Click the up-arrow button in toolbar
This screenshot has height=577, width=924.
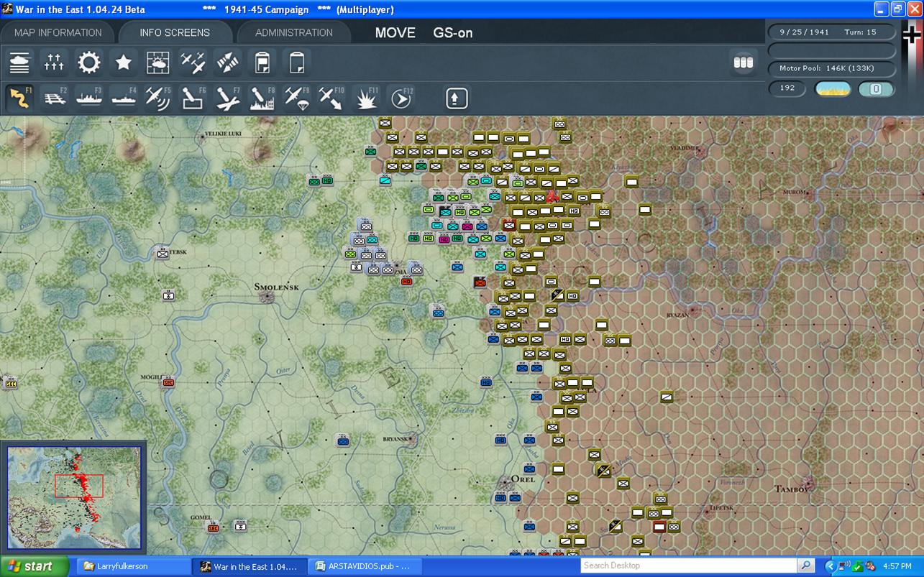(x=457, y=98)
